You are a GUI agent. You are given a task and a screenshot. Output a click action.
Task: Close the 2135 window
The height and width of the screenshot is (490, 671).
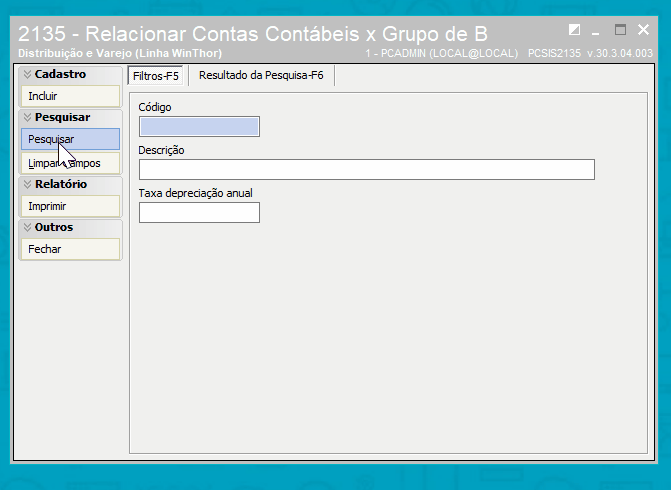[643, 30]
